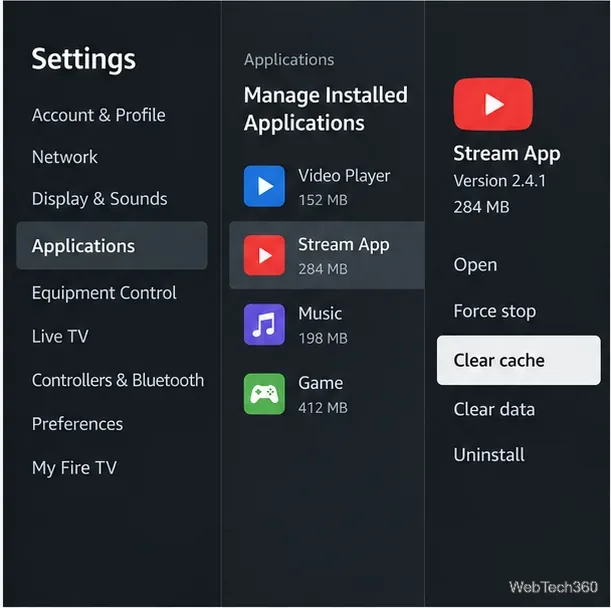Screen dimensions: 611x608
Task: Select Game app name
Action: point(321,383)
